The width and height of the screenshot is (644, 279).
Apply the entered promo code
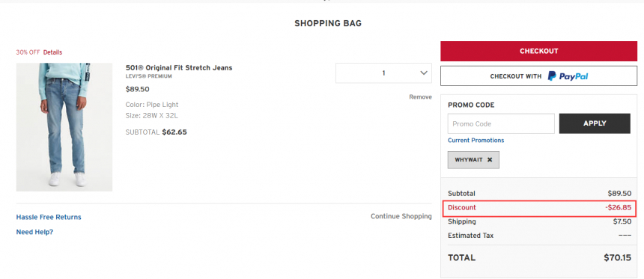tap(595, 123)
